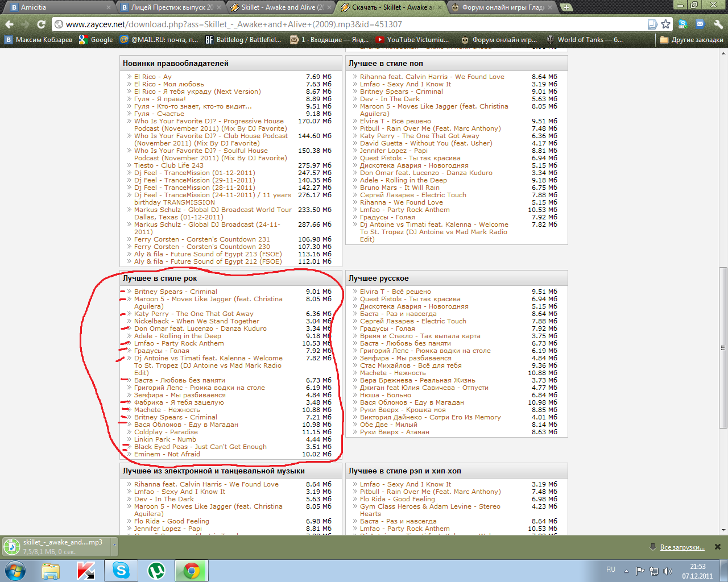Open Chrome's wrench settings menu
The width and height of the screenshot is (728, 582).
pos(718,24)
